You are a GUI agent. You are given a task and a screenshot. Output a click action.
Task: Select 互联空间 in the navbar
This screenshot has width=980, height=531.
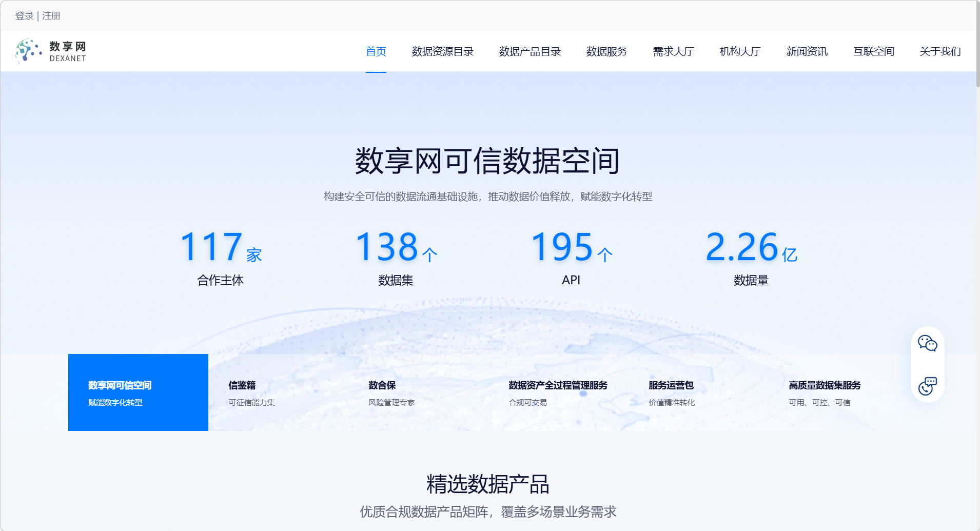(873, 51)
